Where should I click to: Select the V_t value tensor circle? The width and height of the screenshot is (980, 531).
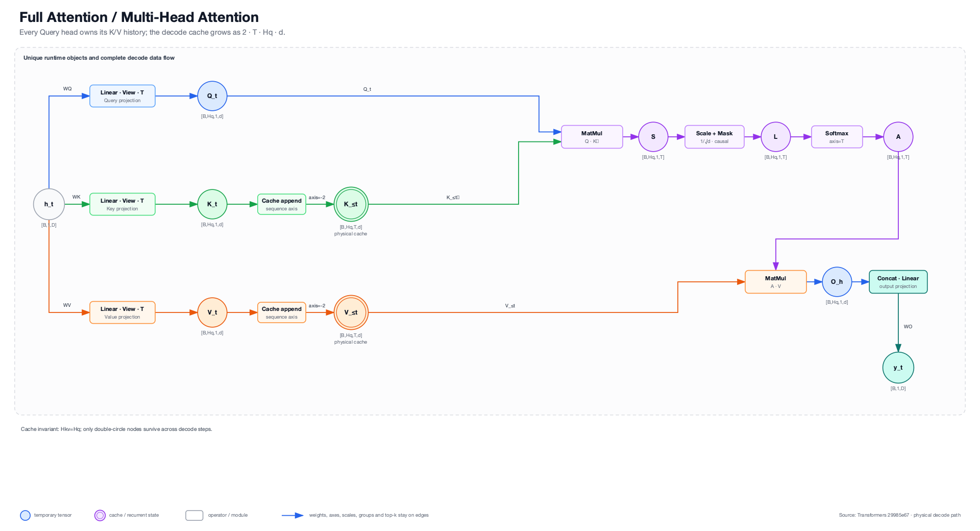pos(212,312)
